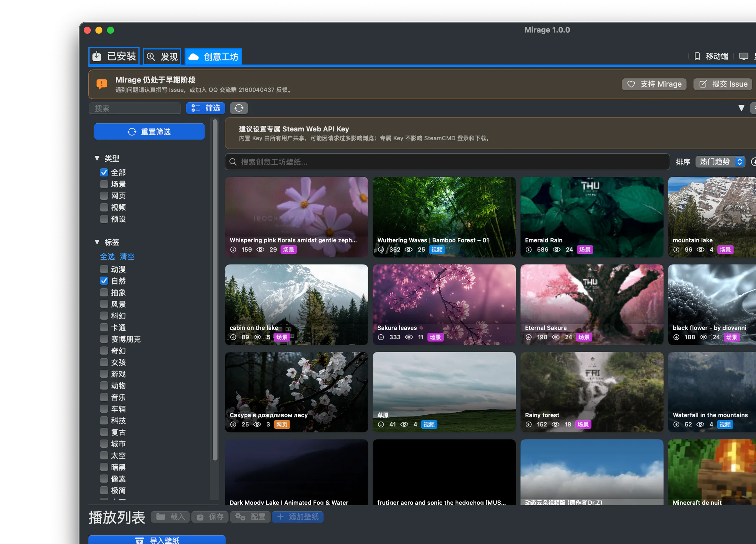Viewport: 756px width, 544px height.
Task: Enable the 场景 type checkbox
Action: pos(104,184)
